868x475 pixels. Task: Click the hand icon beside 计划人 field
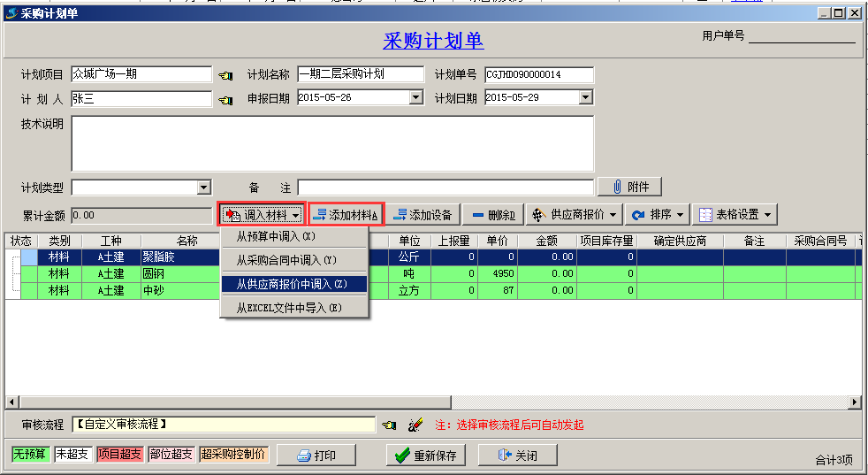tap(225, 99)
